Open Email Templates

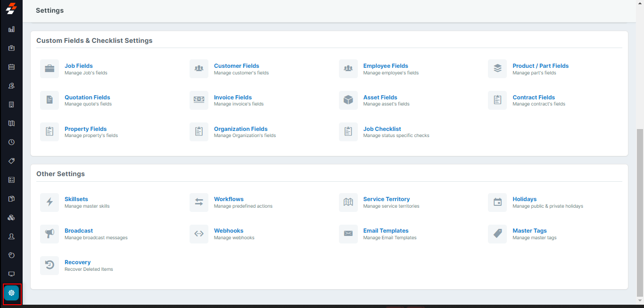point(386,231)
